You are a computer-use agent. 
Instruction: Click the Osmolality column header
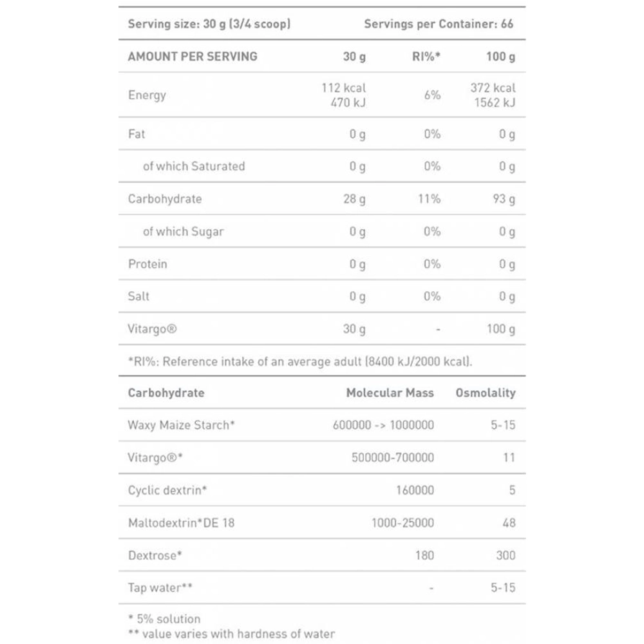(x=486, y=393)
